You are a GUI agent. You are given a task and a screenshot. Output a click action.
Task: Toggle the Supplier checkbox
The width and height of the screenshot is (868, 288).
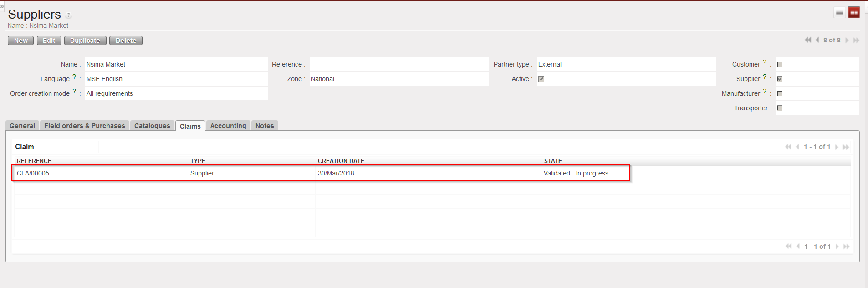tap(780, 79)
